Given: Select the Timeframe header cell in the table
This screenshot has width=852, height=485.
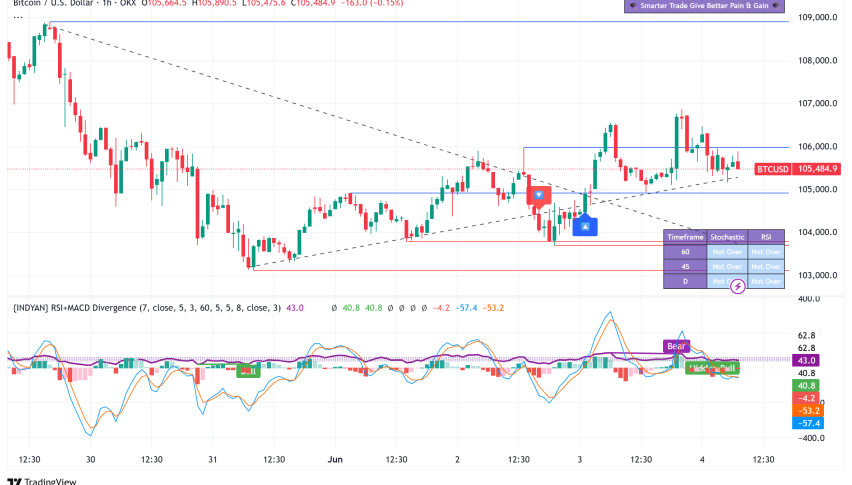Looking at the screenshot, I should pos(685,237).
